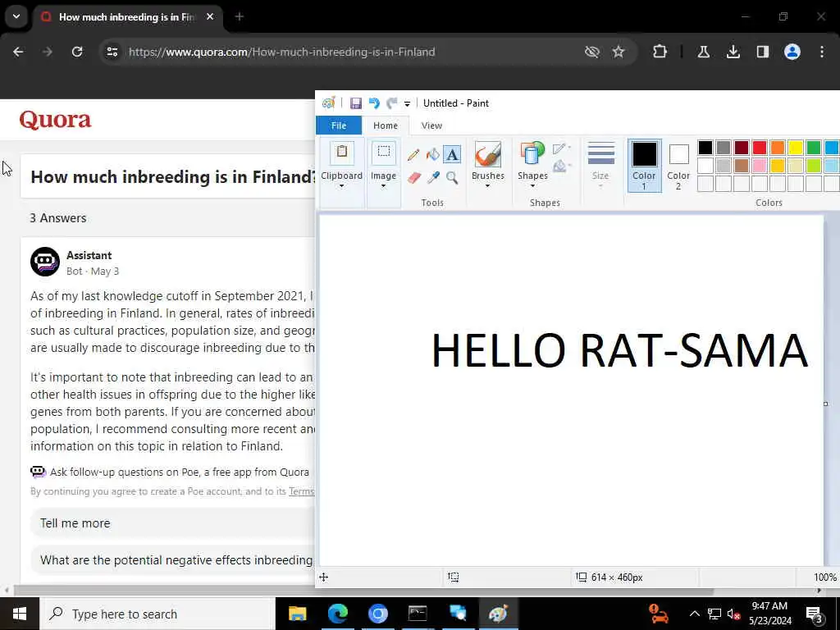
Task: Select Color 1 foreground button
Action: tap(644, 166)
